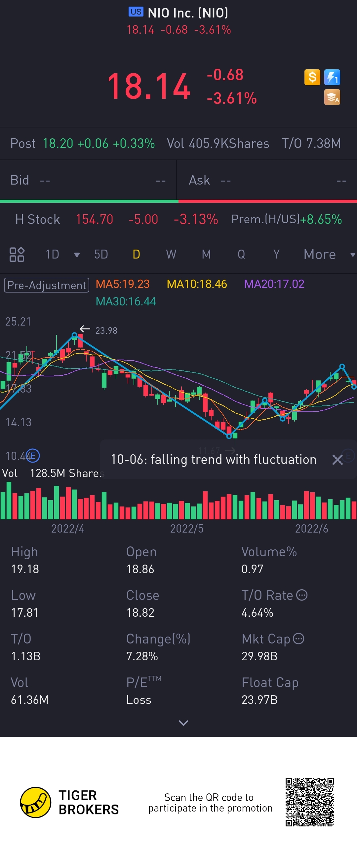Tap the Float Cap 23.97B value

coord(259,700)
